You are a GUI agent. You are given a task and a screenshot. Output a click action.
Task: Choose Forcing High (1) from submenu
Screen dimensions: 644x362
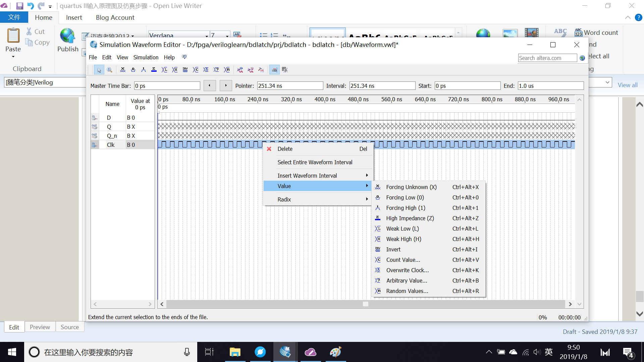429,208
